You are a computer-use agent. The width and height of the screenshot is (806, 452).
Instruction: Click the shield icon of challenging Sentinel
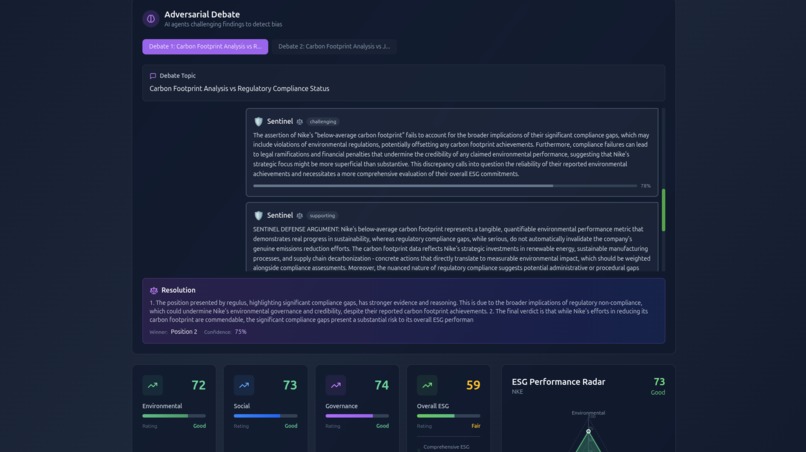point(259,121)
